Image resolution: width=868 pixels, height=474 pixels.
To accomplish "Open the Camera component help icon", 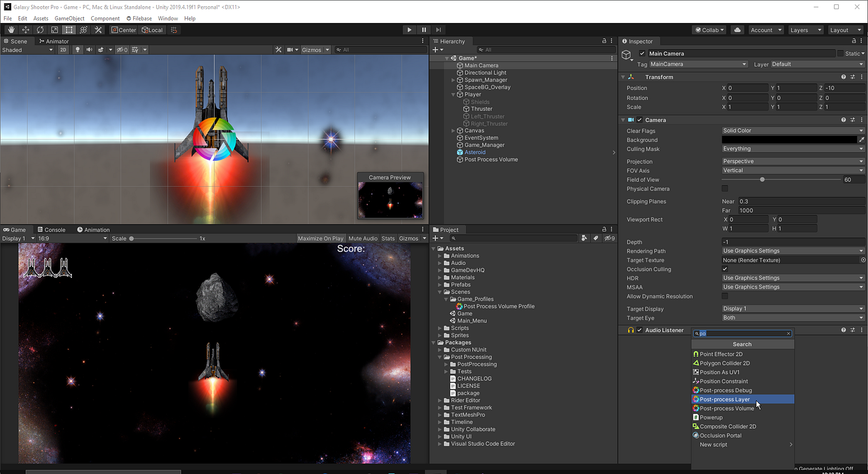I will 843,120.
